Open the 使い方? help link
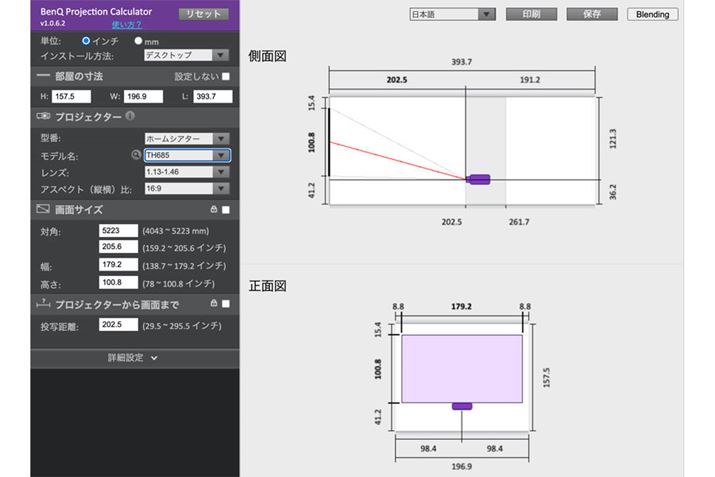 point(126,23)
